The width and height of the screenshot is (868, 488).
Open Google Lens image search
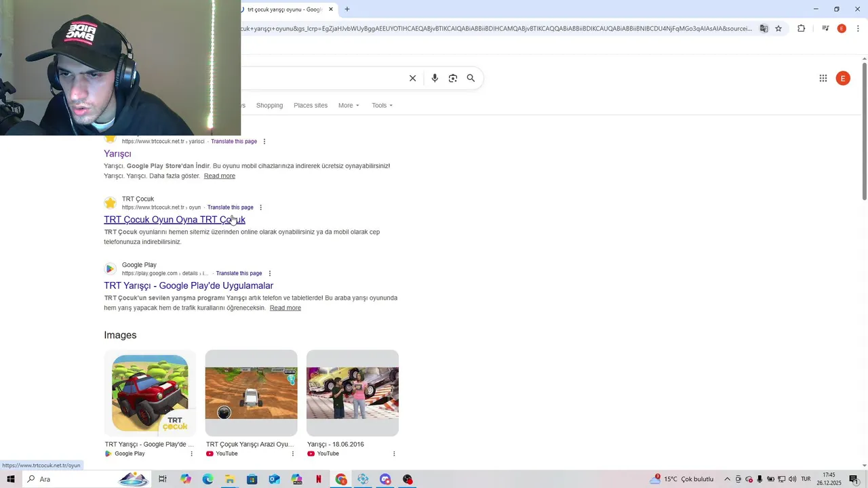pyautogui.click(x=453, y=78)
